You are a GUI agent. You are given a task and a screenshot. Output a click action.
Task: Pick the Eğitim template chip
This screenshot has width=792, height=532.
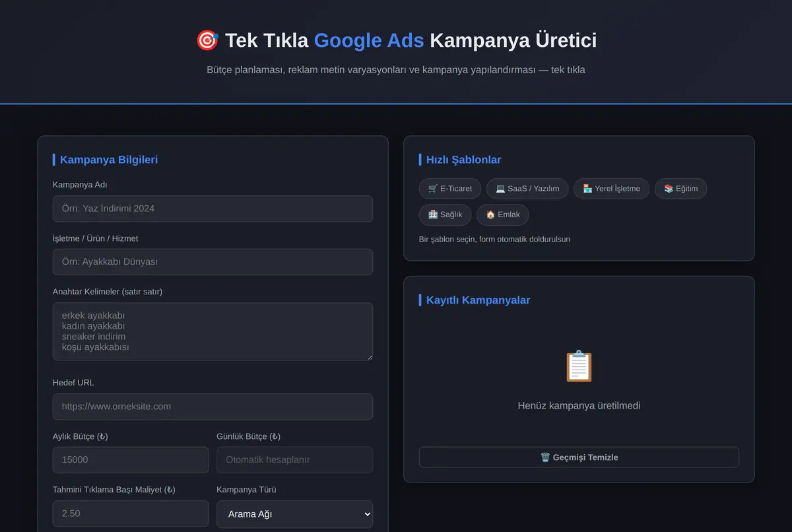click(680, 189)
